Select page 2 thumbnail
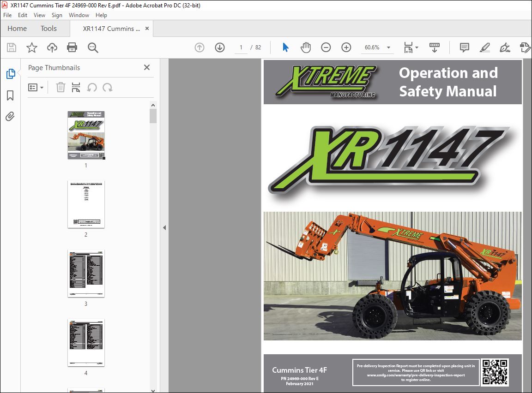 pyautogui.click(x=86, y=204)
